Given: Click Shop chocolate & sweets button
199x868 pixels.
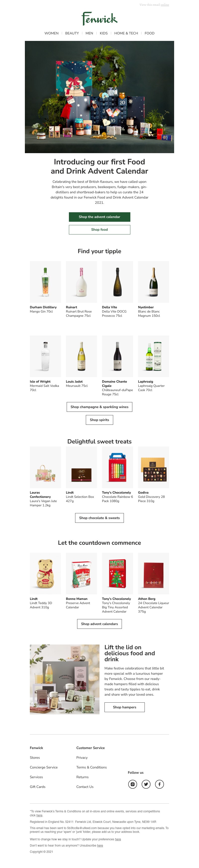Looking at the screenshot, I should [x=99, y=518].
